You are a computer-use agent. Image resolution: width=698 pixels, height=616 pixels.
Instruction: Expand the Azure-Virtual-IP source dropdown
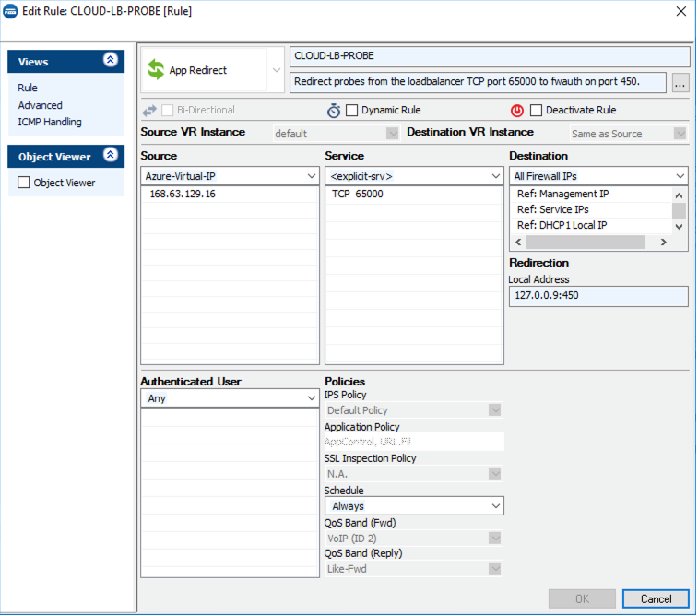pyautogui.click(x=311, y=176)
